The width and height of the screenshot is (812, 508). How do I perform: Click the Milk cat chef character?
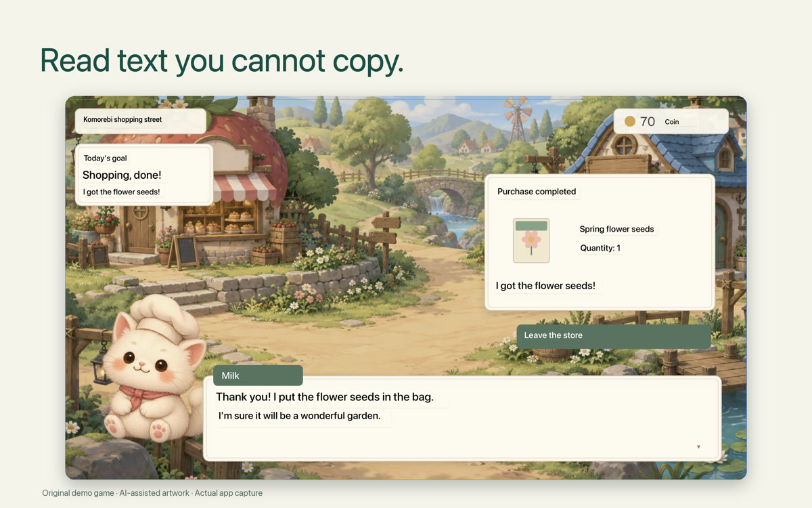[x=154, y=369]
